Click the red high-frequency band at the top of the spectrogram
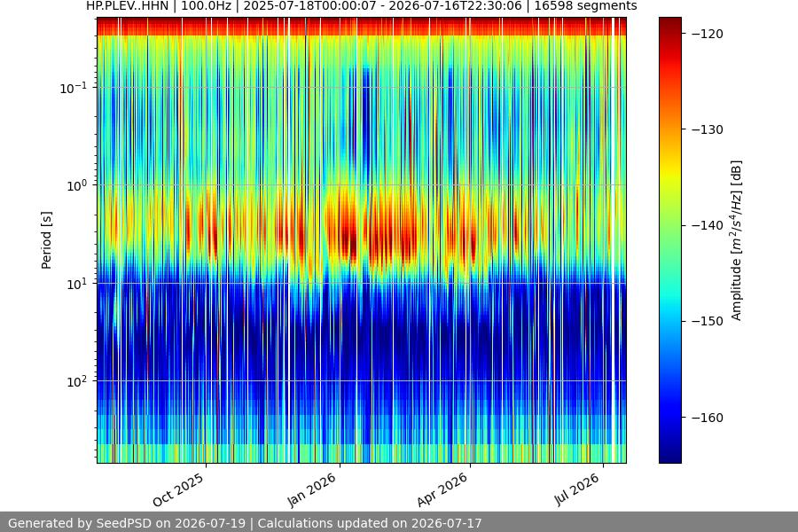 [362, 27]
